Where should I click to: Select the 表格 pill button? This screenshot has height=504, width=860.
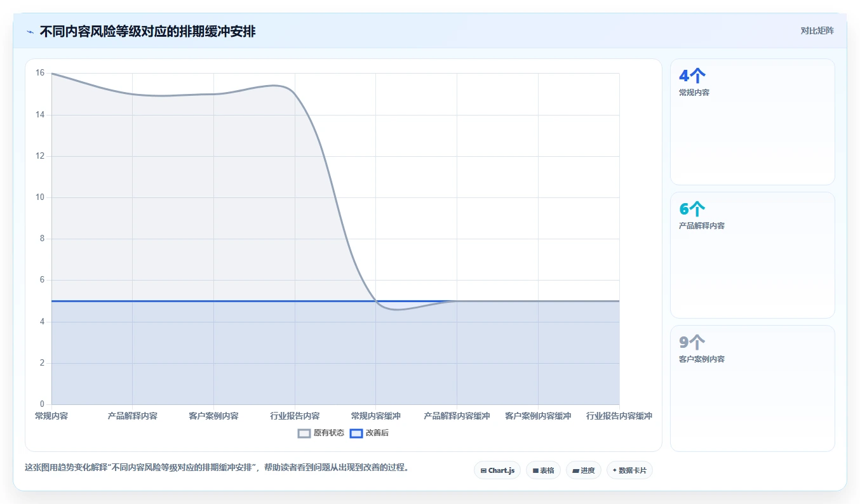tap(543, 470)
